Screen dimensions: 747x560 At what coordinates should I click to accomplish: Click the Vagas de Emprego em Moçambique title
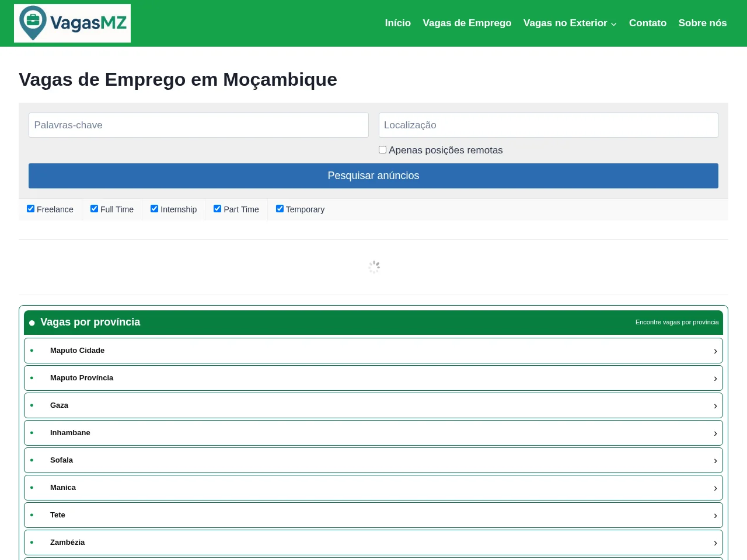coord(178,79)
